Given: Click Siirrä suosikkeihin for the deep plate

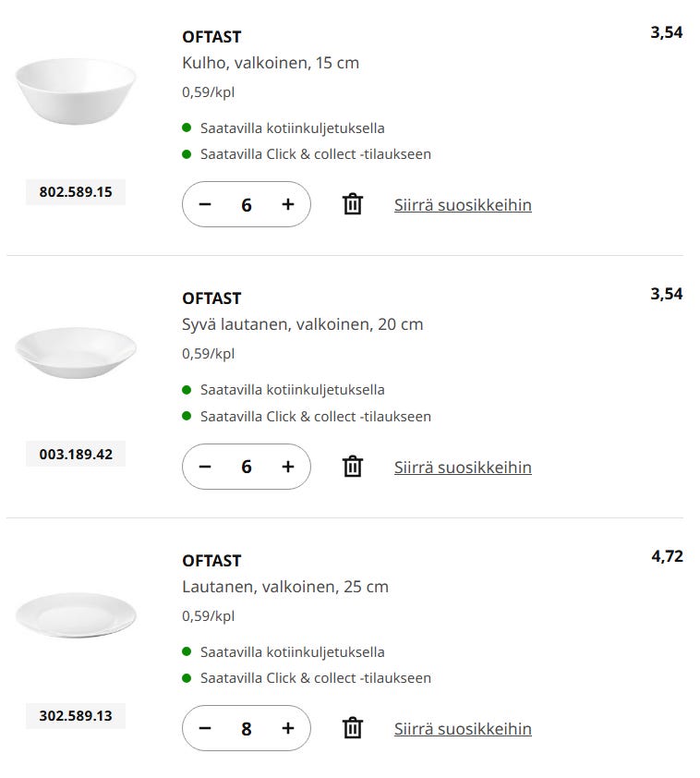Looking at the screenshot, I should 463,467.
